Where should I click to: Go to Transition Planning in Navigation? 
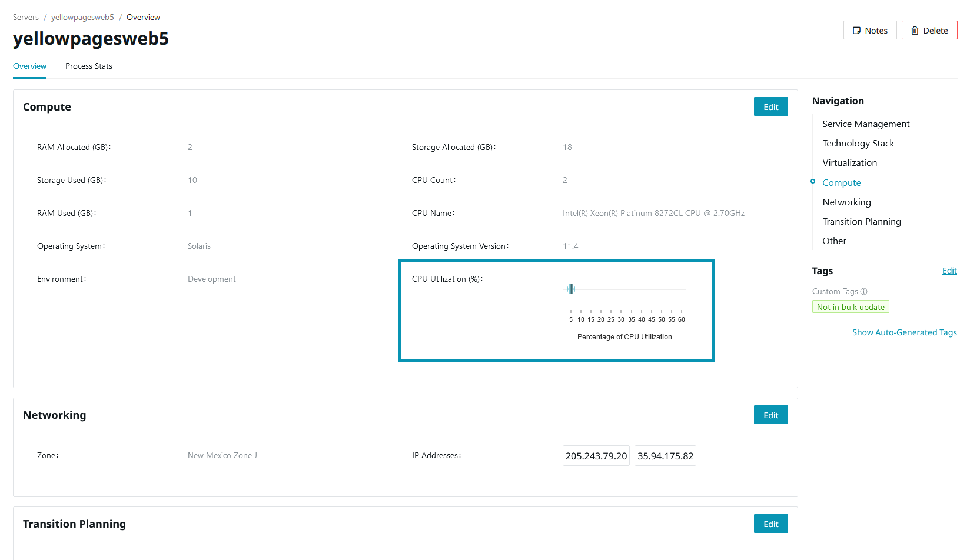[x=861, y=222]
